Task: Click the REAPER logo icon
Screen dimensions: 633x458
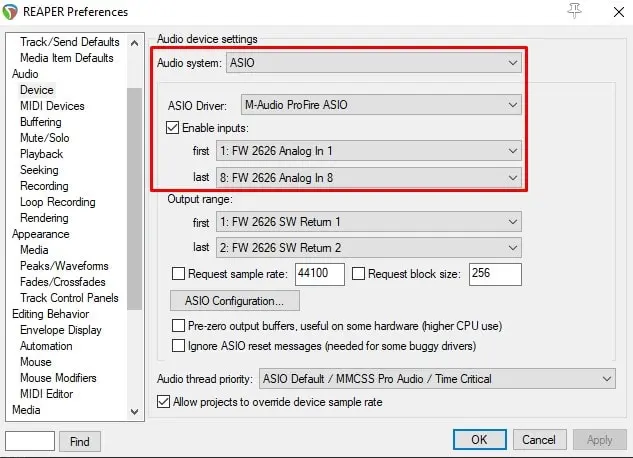Action: pyautogui.click(x=10, y=12)
